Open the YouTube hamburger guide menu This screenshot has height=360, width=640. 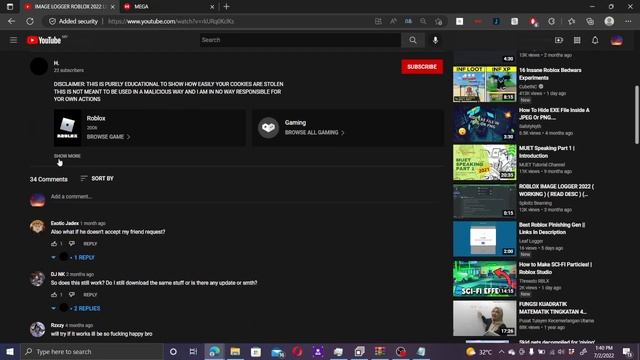[x=13, y=40]
